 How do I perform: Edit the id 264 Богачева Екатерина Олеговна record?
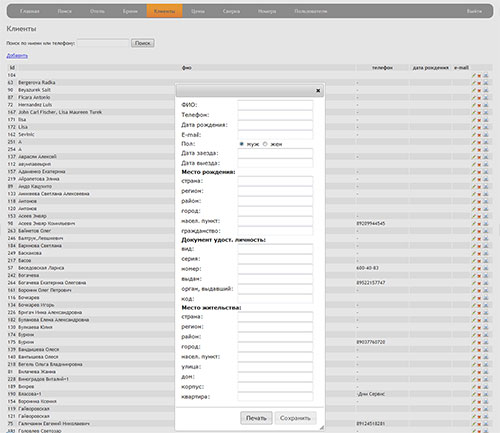(x=474, y=283)
